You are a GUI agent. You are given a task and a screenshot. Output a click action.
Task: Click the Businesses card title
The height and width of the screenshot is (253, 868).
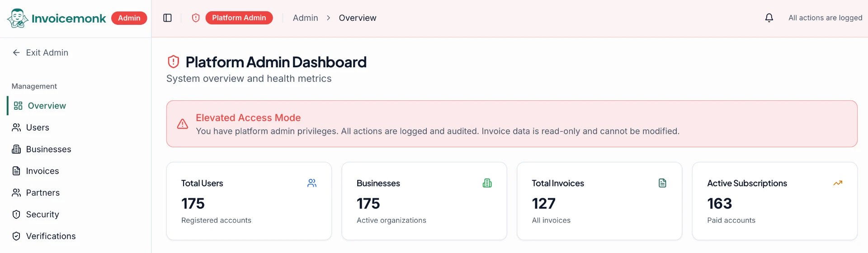pos(378,183)
